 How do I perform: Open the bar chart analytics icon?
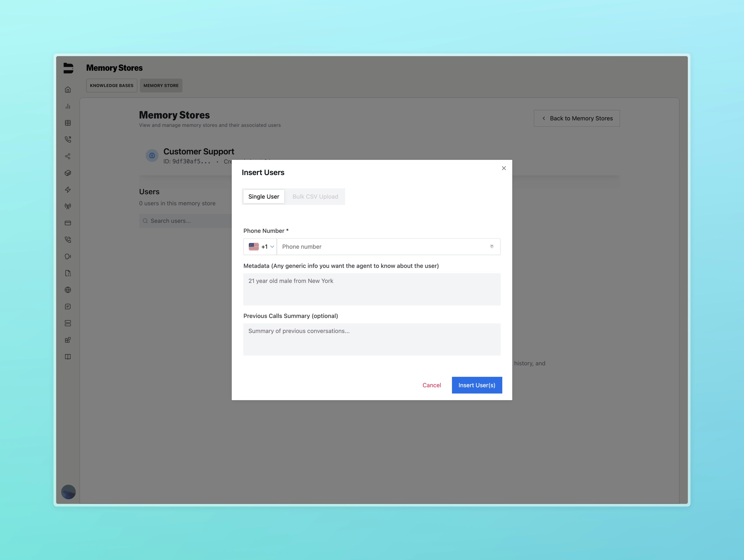click(x=68, y=106)
